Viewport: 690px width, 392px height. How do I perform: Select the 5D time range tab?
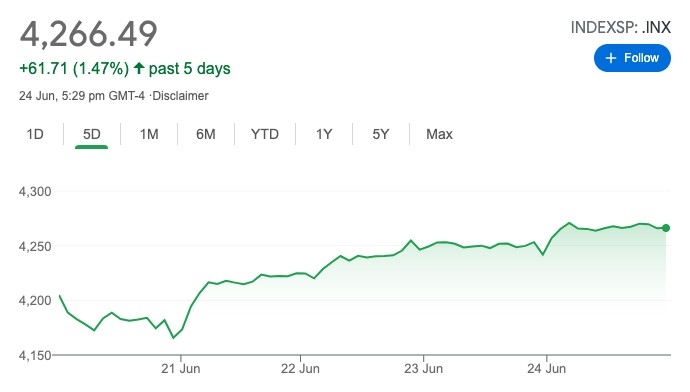pos(92,134)
